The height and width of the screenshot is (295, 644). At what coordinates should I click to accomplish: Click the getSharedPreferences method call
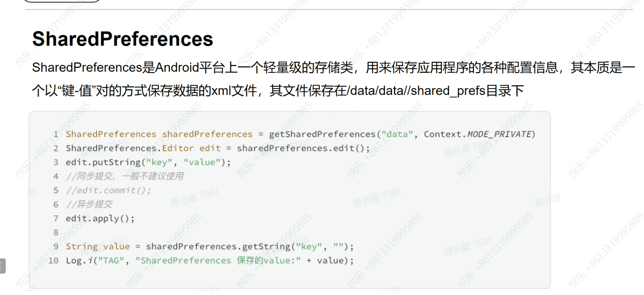(322, 134)
